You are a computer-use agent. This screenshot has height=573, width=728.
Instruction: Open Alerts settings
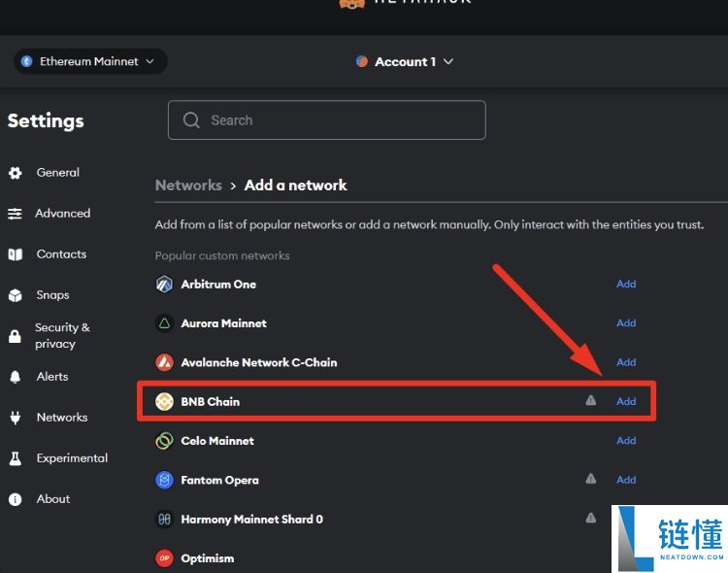[52, 377]
